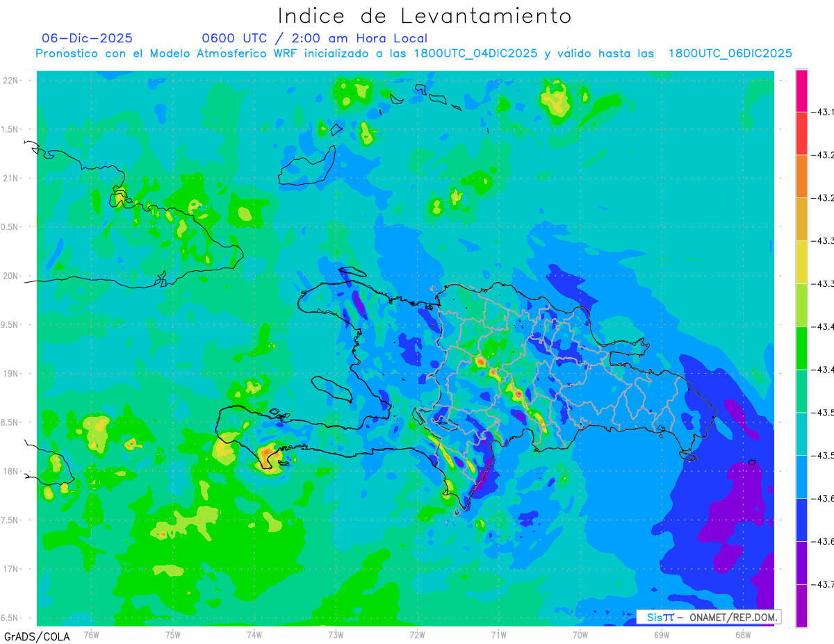Image resolution: width=834 pixels, height=644 pixels.
Task: Select the '18N' latitude label
Action: 10,471
